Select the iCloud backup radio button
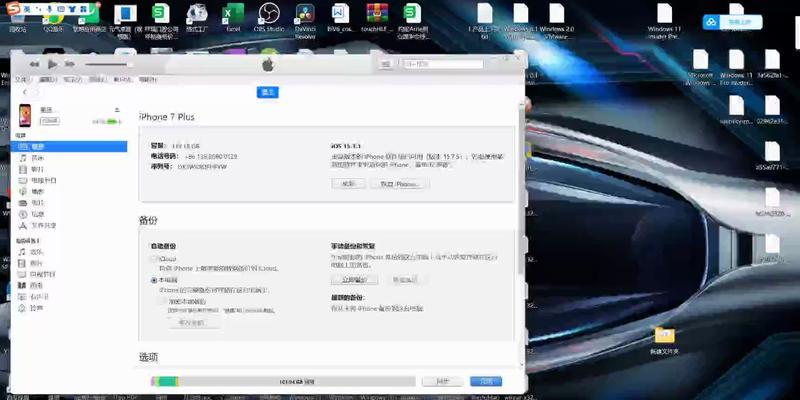800x400 pixels. tap(154, 259)
